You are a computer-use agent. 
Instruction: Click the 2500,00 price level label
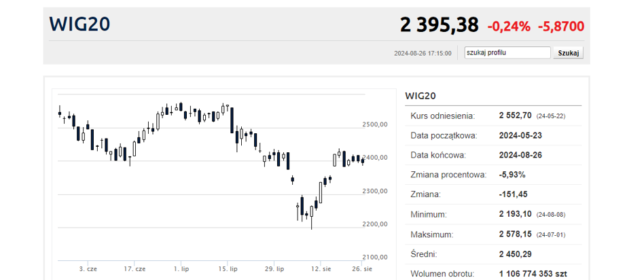pos(374,125)
